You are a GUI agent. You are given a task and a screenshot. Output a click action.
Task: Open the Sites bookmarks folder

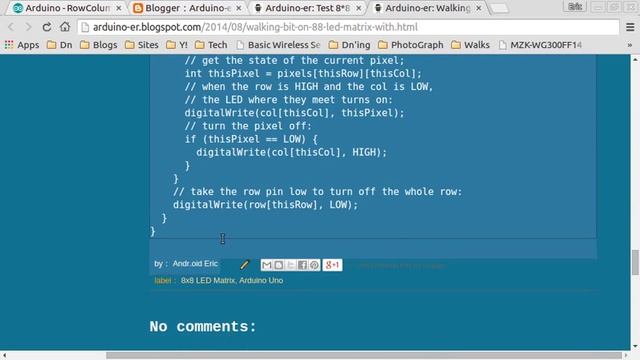point(142,45)
